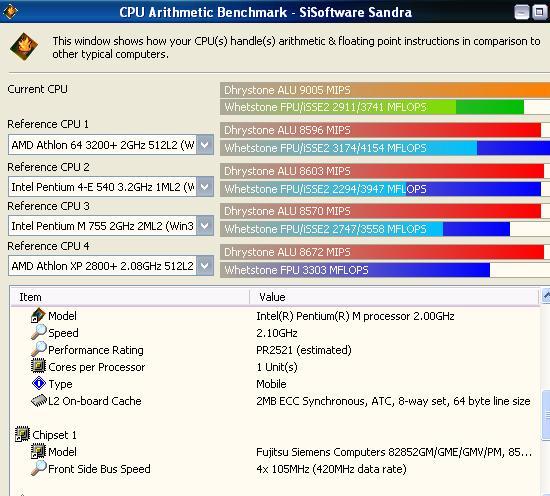
Task: Click the Value column header
Action: pyautogui.click(x=394, y=297)
